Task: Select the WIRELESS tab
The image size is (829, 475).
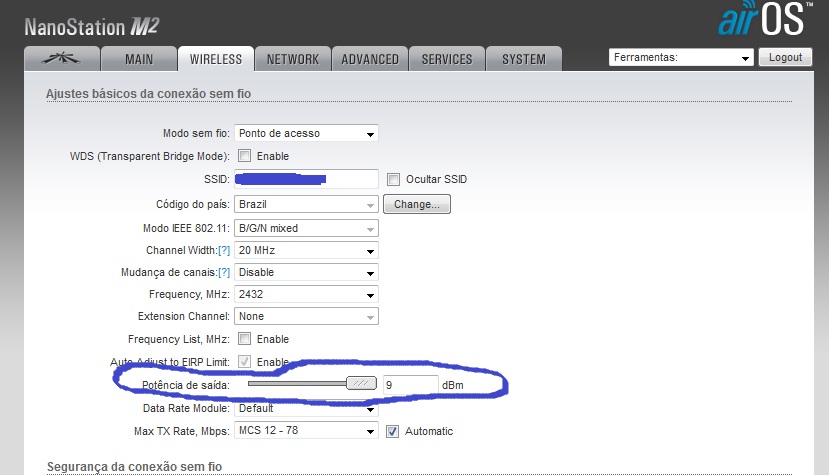Action: 216,59
